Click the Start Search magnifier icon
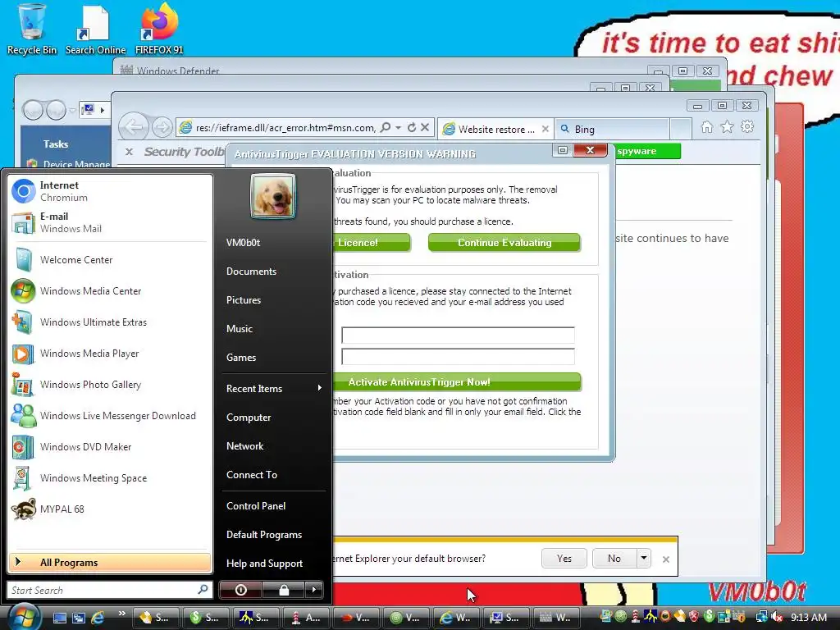Image resolution: width=840 pixels, height=630 pixels. coord(203,589)
